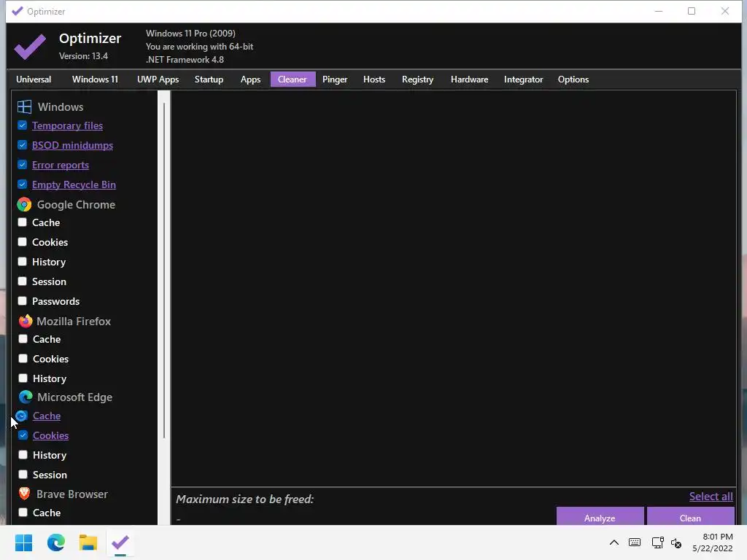Click the Windows 11 Pro (2009) text

point(190,34)
